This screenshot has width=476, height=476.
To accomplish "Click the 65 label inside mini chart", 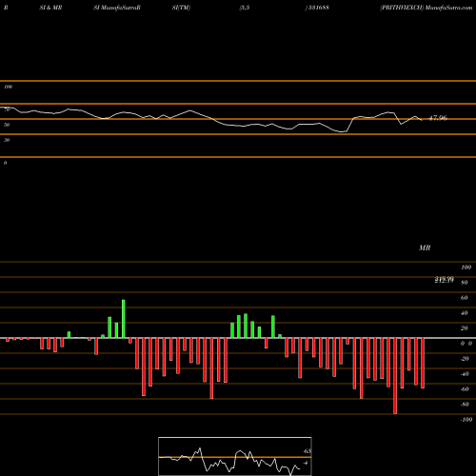I will point(307,451).
